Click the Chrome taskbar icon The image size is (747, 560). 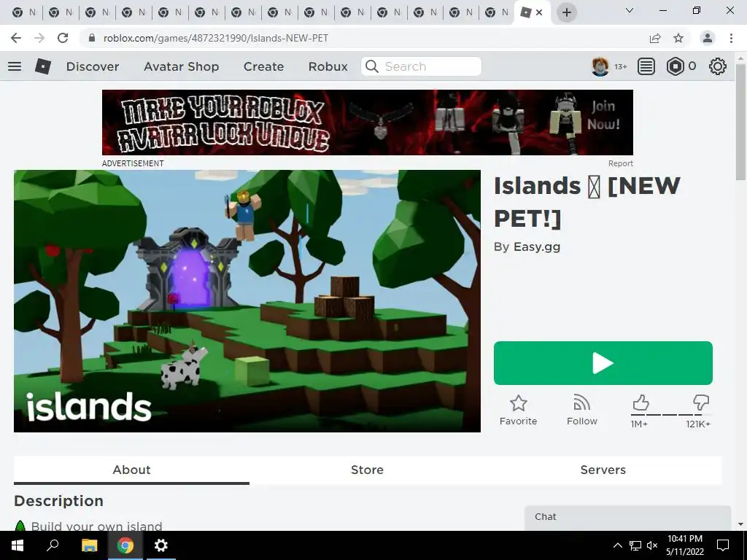125,545
